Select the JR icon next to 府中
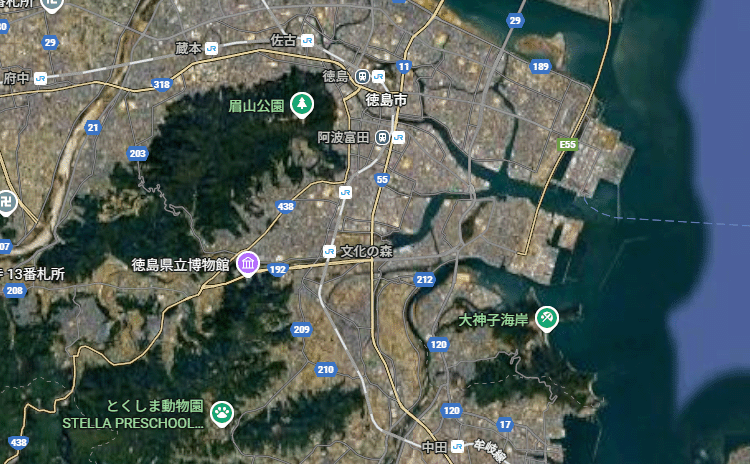The image size is (750, 464). click(x=41, y=78)
